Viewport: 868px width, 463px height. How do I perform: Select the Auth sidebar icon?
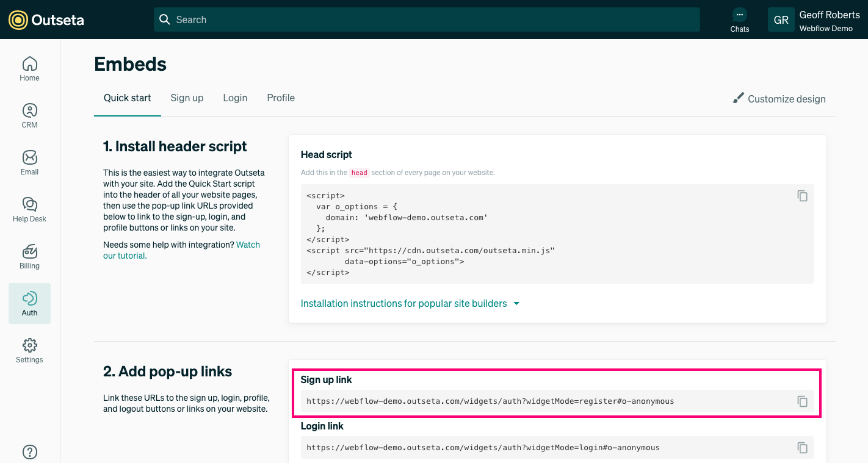point(29,303)
